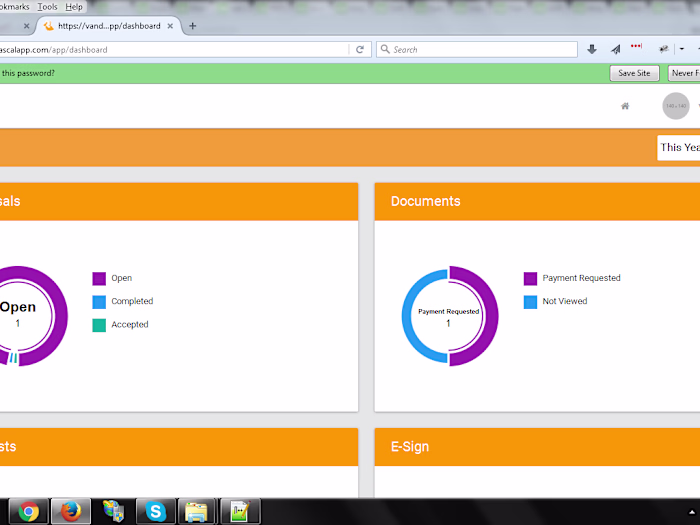This screenshot has height=525, width=700.
Task: Show hidden system tray icons
Action: click(x=692, y=512)
